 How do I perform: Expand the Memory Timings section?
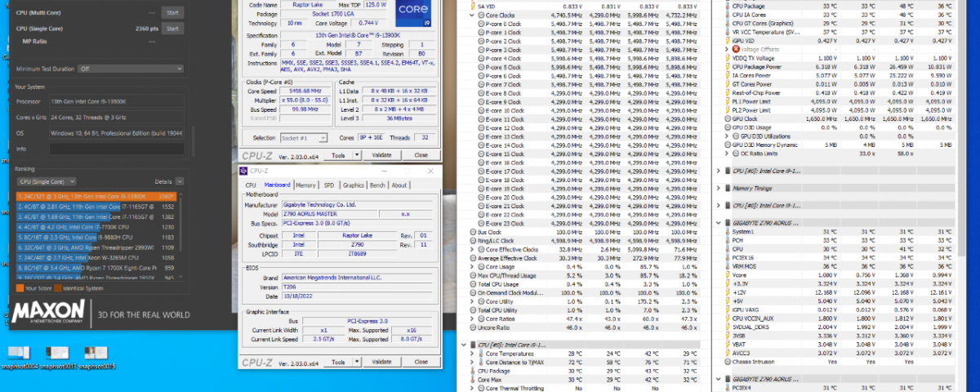pyautogui.click(x=718, y=188)
